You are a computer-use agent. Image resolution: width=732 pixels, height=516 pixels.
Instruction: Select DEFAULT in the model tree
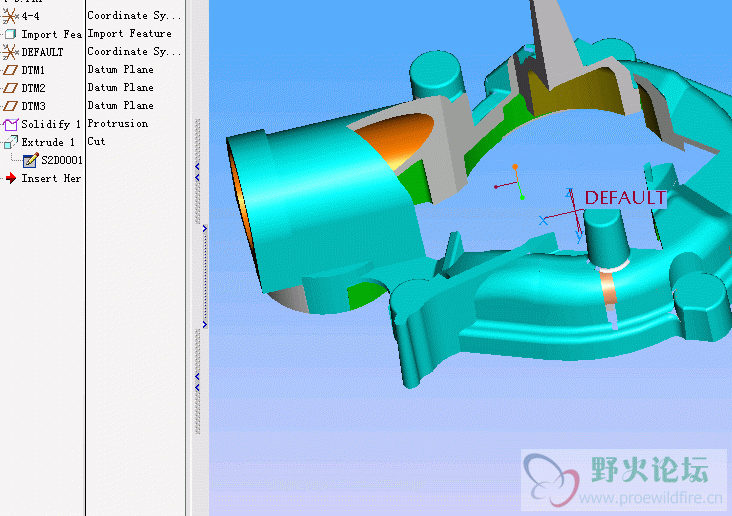click(x=42, y=52)
